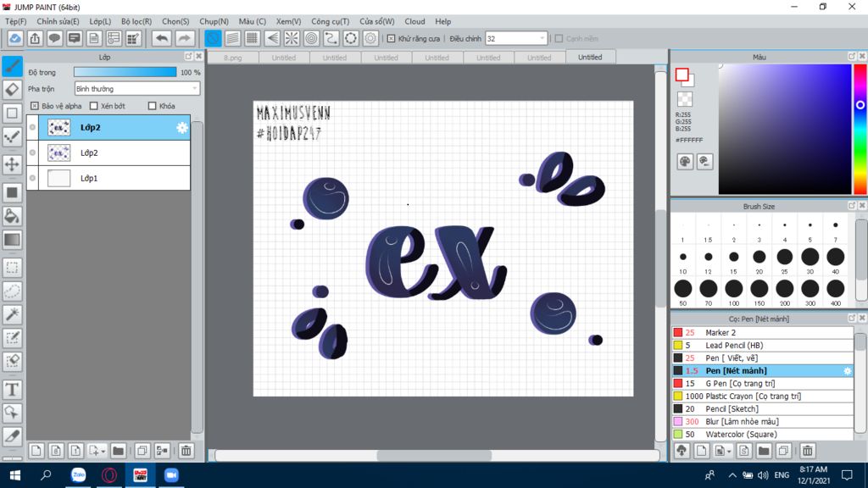Delete brush using Brush panel trash icon

tap(808, 451)
